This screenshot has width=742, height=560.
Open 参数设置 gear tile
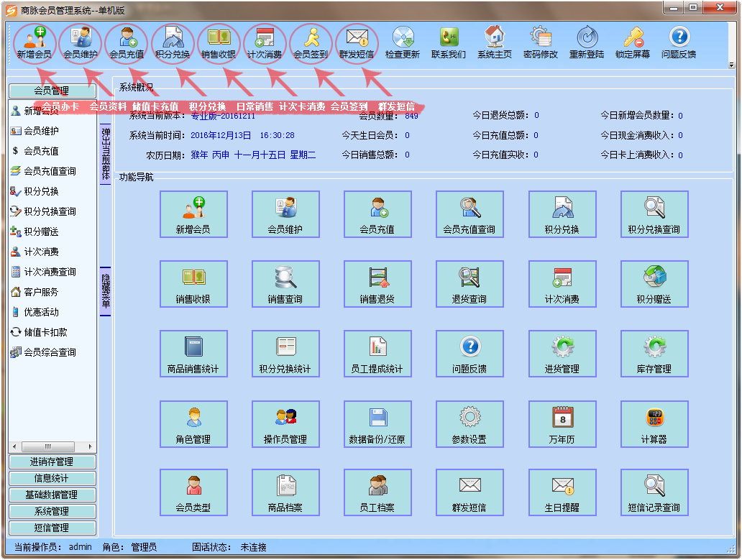click(470, 424)
